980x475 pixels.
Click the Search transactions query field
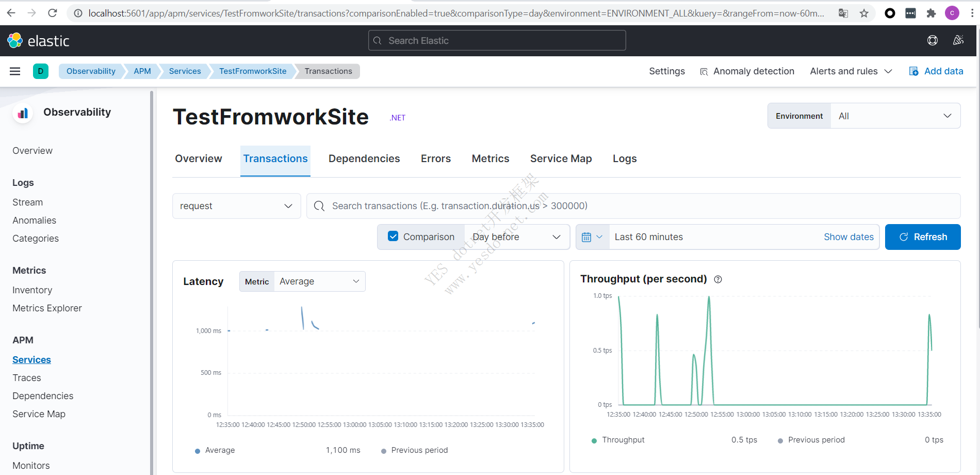(x=633, y=206)
